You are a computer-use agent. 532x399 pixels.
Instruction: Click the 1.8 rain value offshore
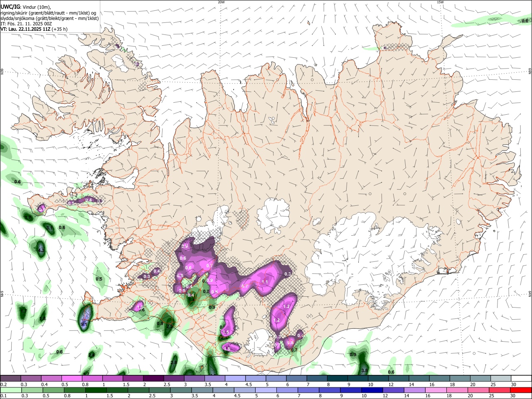click(x=42, y=319)
